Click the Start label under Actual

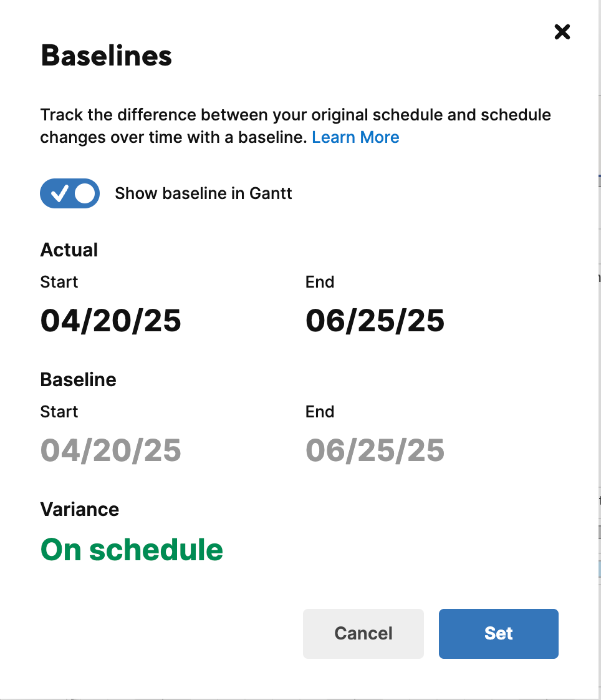[x=59, y=282]
